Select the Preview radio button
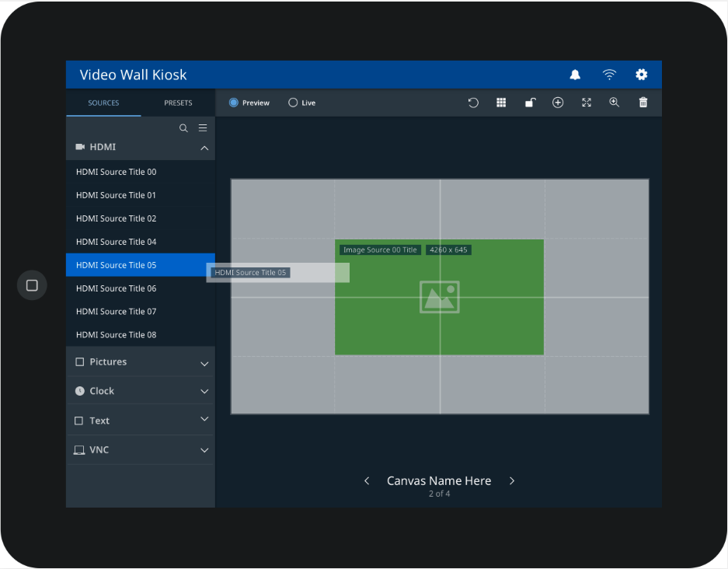Image resolution: width=728 pixels, height=569 pixels. coord(234,103)
